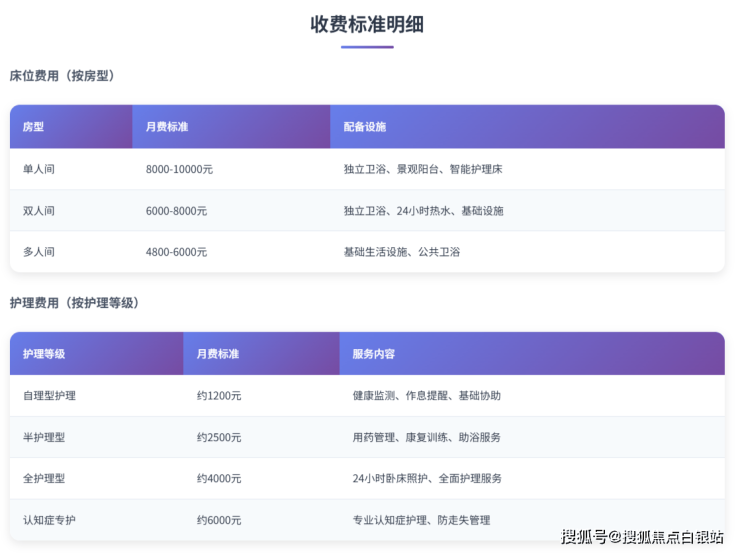Click the 约6000元 price cell
This screenshot has width=740, height=553.
[219, 520]
